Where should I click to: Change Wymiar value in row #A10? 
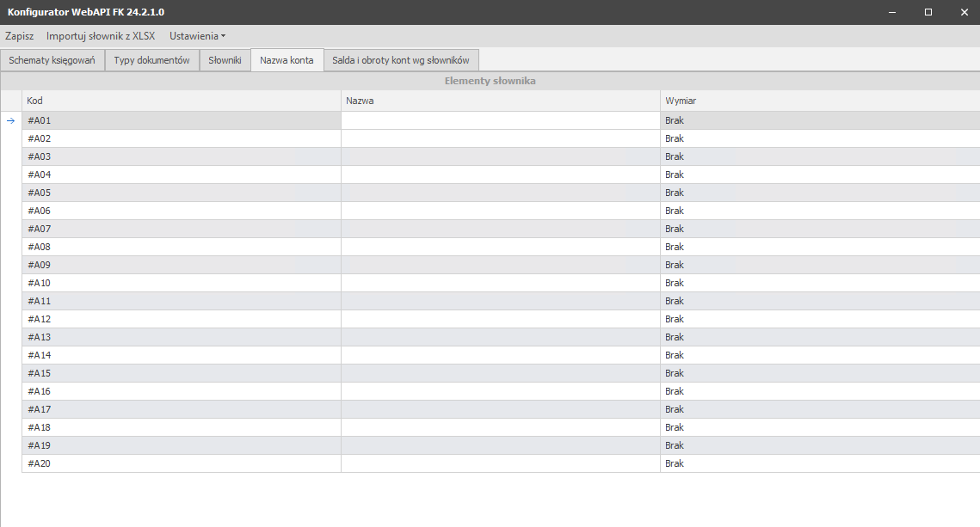click(817, 283)
